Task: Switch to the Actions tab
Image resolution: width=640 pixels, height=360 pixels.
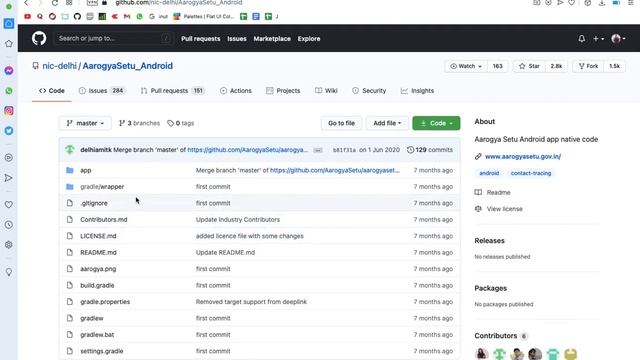Action: click(x=236, y=91)
